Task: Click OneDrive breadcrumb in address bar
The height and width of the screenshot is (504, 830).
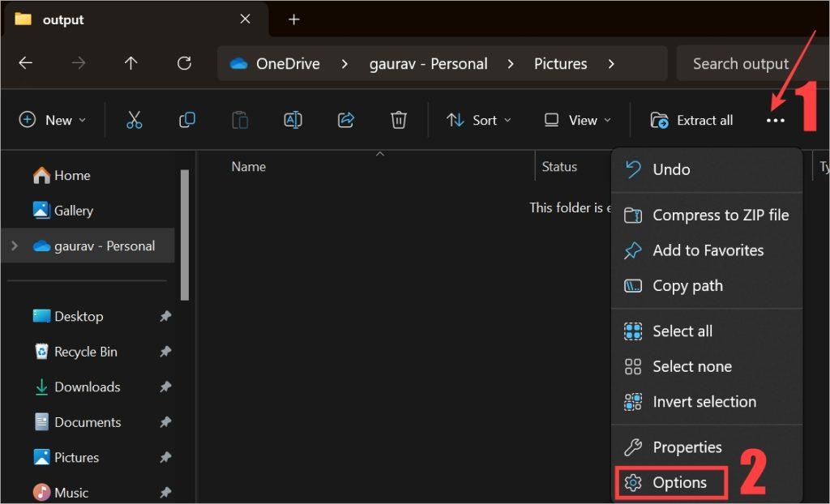Action: (x=288, y=64)
